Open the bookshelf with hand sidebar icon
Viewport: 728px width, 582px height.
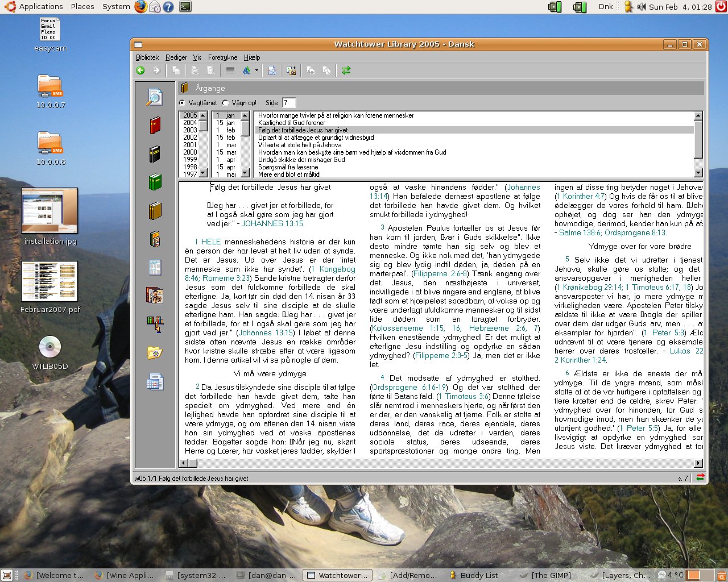[x=155, y=324]
